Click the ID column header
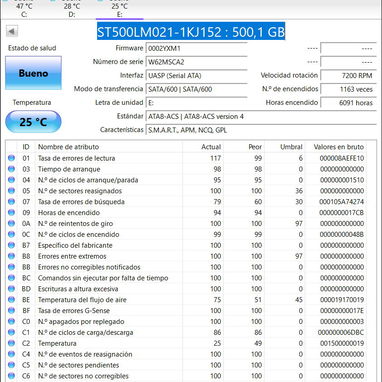 pyautogui.click(x=26, y=147)
